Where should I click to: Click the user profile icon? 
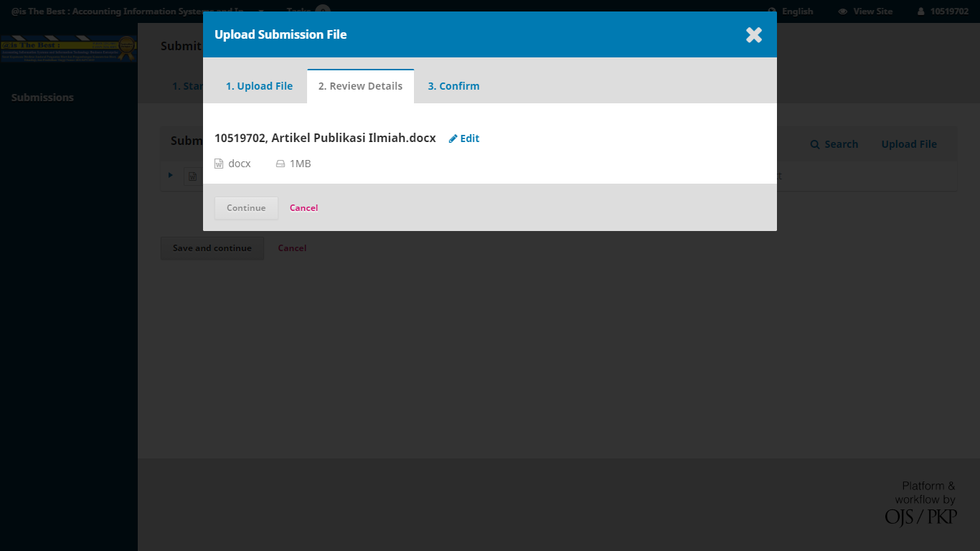[921, 11]
